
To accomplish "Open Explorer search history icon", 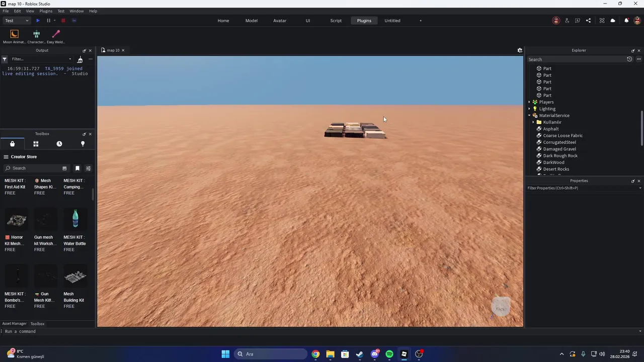I will (x=629, y=59).
